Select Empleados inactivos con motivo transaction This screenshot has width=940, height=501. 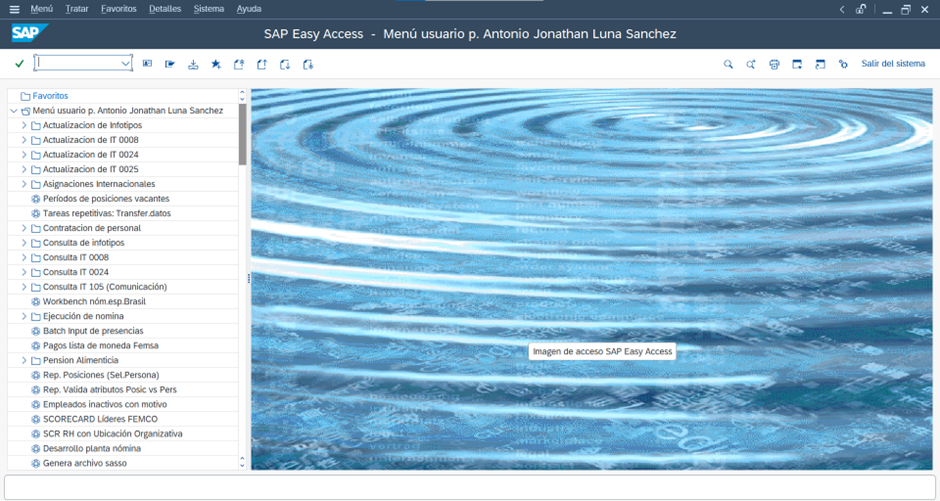106,404
